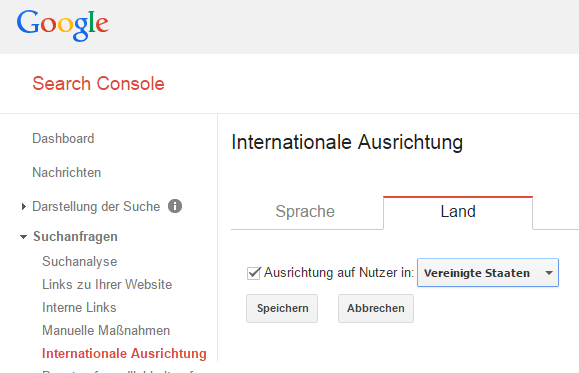Collapse the Suchanfragen section arrow

(x=23, y=237)
